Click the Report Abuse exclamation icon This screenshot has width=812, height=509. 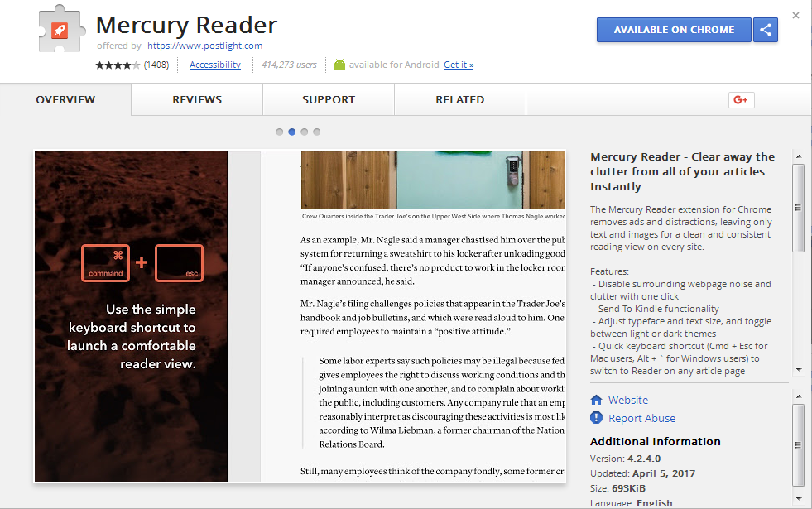597,417
